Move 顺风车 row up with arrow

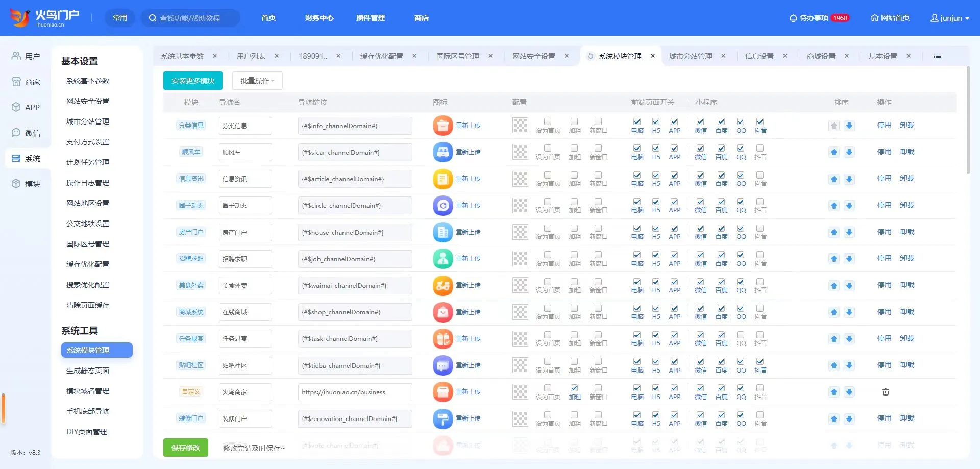(x=834, y=152)
